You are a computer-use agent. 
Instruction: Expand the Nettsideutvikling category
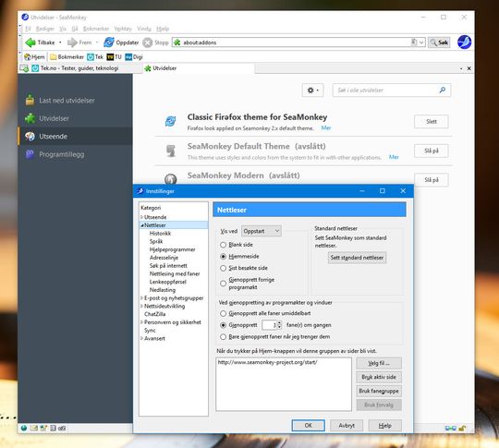[142, 306]
